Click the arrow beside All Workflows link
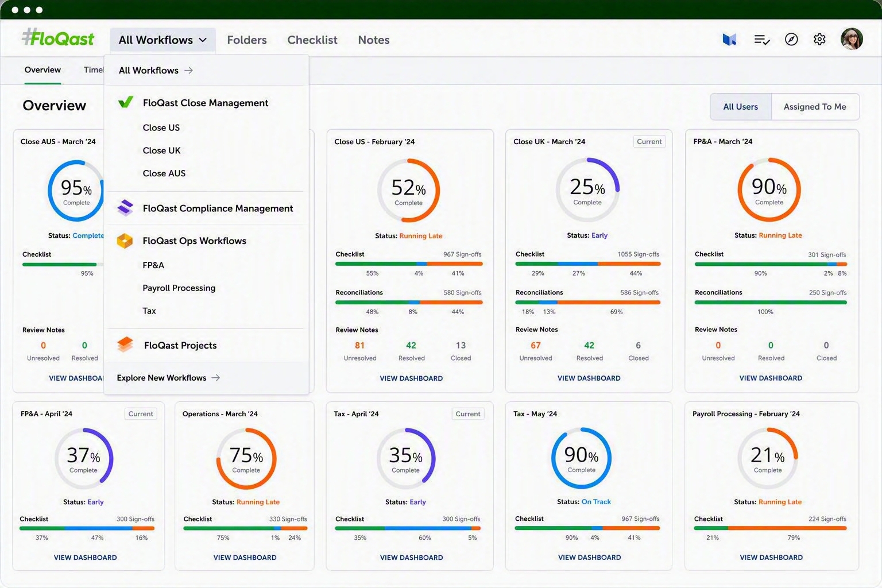The height and width of the screenshot is (588, 882). pos(188,70)
